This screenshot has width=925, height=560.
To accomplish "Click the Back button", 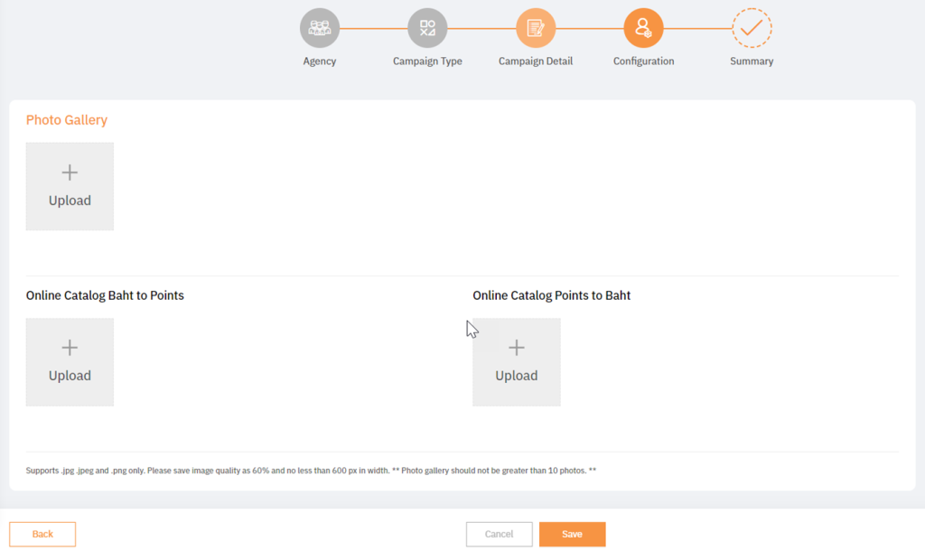I will point(42,534).
